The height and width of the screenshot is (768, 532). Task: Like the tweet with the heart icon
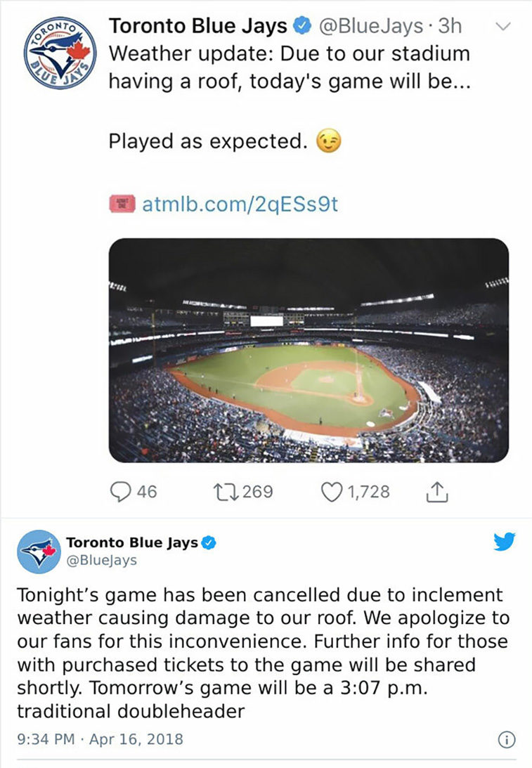331,492
